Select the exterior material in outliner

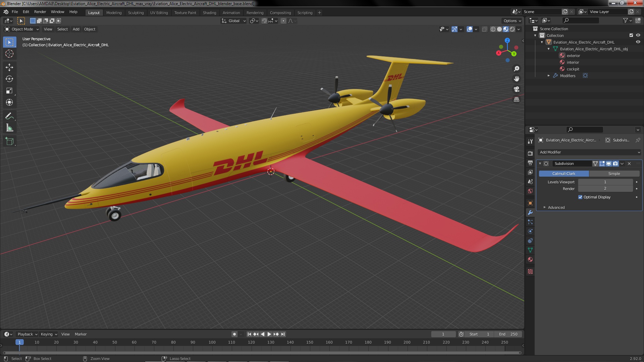[x=573, y=56]
